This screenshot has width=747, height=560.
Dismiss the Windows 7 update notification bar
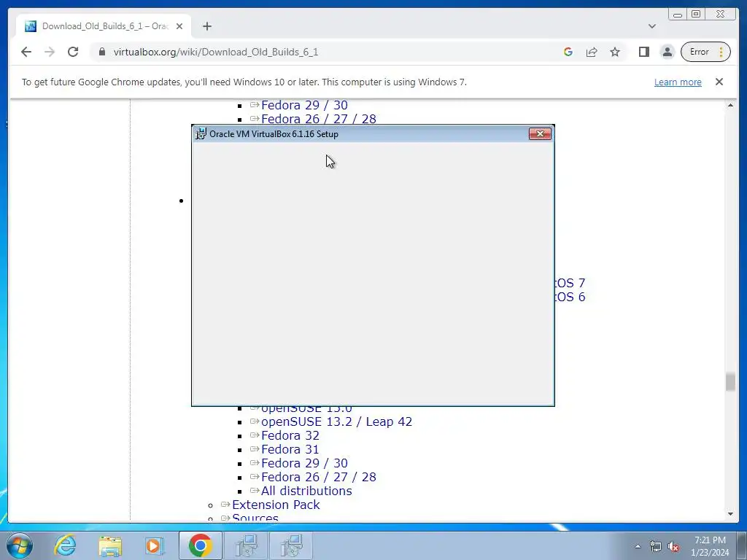pyautogui.click(x=719, y=82)
